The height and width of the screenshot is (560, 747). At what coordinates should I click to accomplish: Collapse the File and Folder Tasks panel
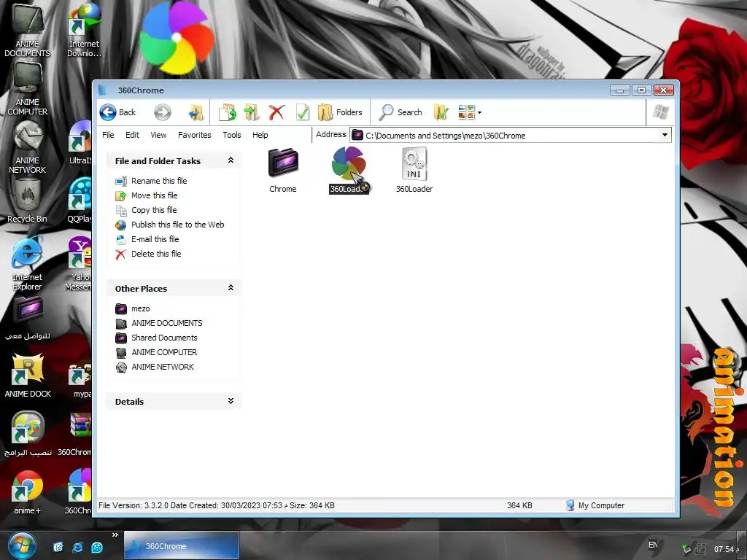click(x=231, y=160)
